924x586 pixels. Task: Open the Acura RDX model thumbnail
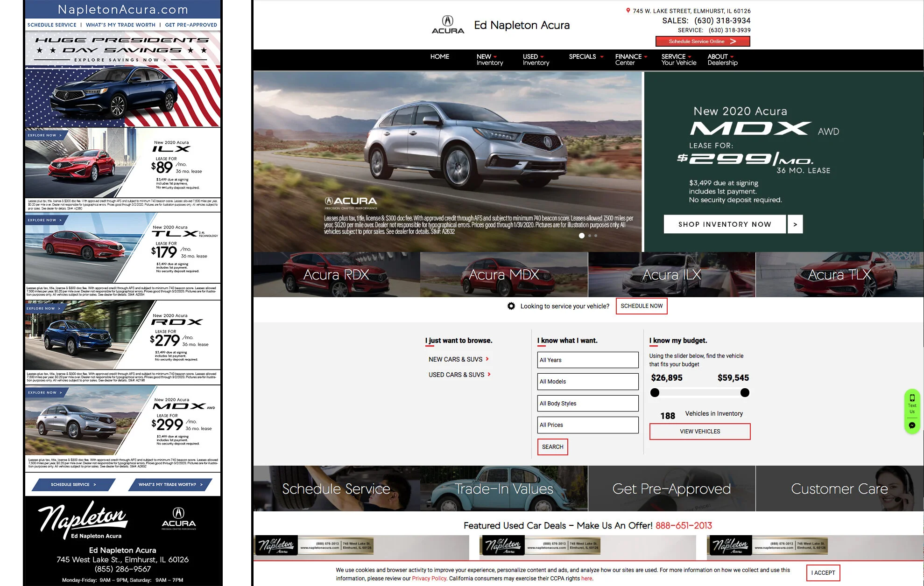pos(336,275)
